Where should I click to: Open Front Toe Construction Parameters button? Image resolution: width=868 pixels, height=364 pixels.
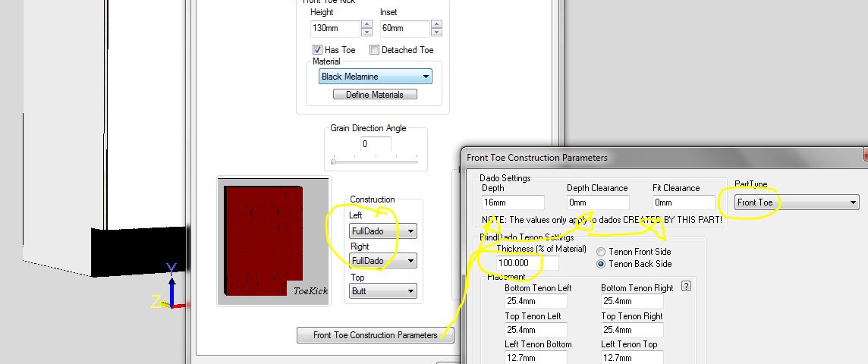pyautogui.click(x=375, y=335)
